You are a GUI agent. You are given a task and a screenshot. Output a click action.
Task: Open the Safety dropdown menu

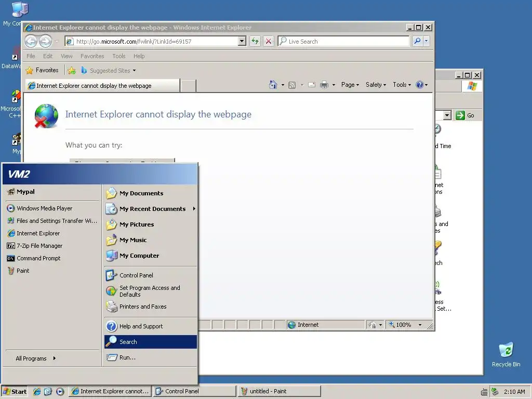click(376, 85)
